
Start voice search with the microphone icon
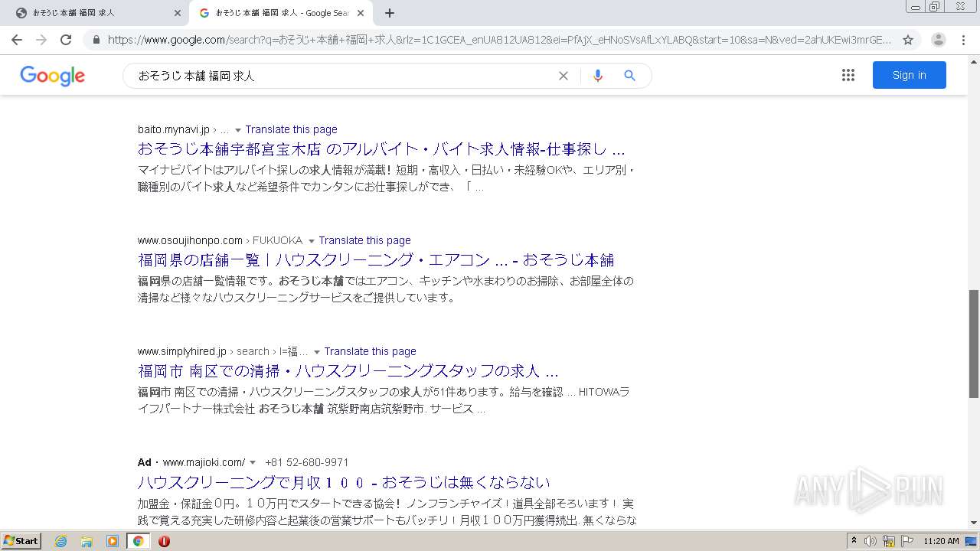coord(598,76)
